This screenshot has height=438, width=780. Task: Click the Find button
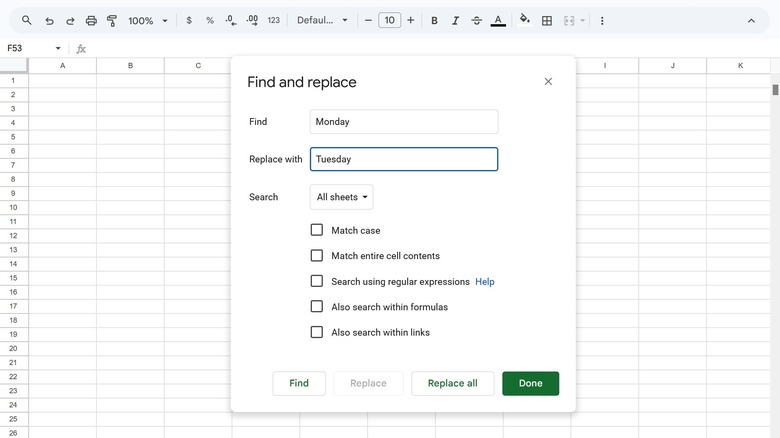coord(299,383)
